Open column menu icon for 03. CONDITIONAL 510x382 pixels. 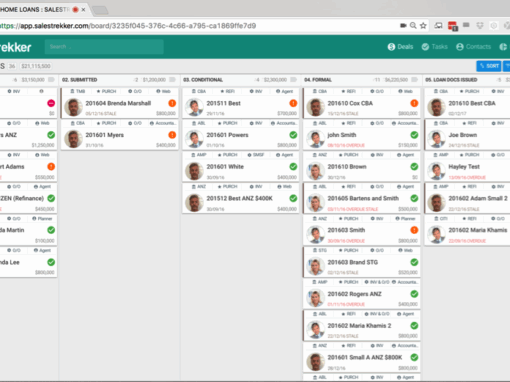(x=293, y=80)
